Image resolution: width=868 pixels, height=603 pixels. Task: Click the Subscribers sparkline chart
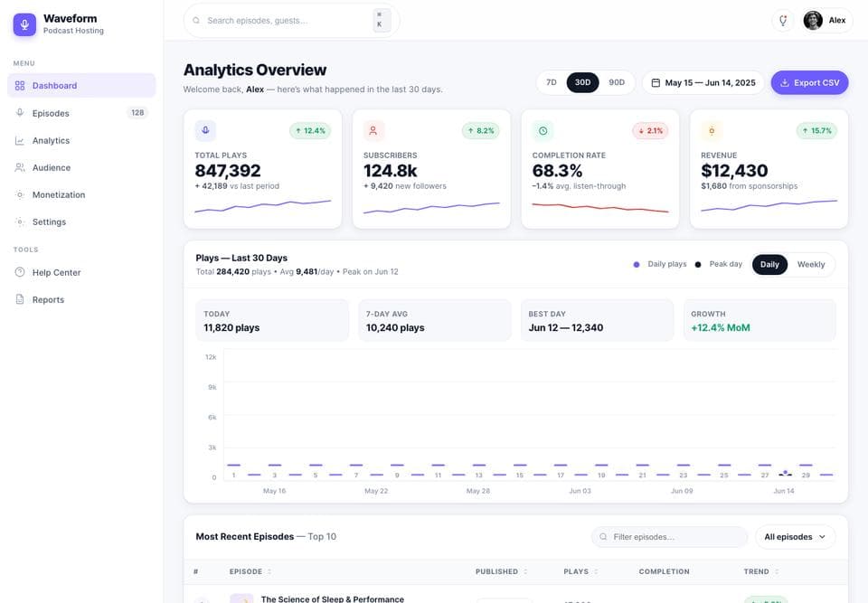pos(431,208)
